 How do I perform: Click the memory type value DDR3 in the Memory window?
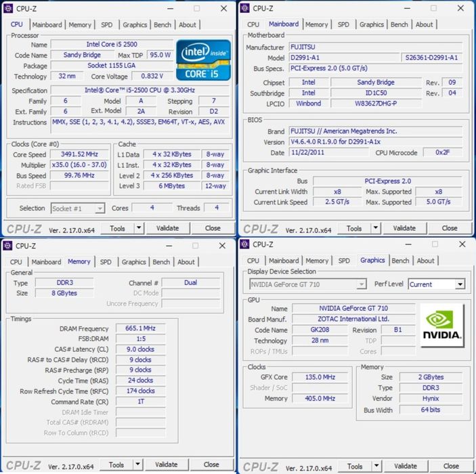click(x=64, y=282)
